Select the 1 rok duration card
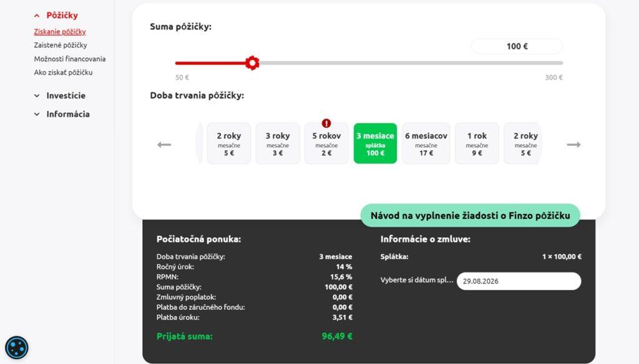This screenshot has width=639, height=364. click(477, 143)
